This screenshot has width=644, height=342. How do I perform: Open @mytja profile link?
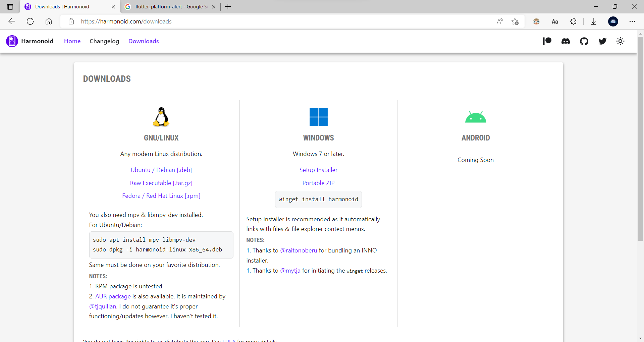coord(290,271)
